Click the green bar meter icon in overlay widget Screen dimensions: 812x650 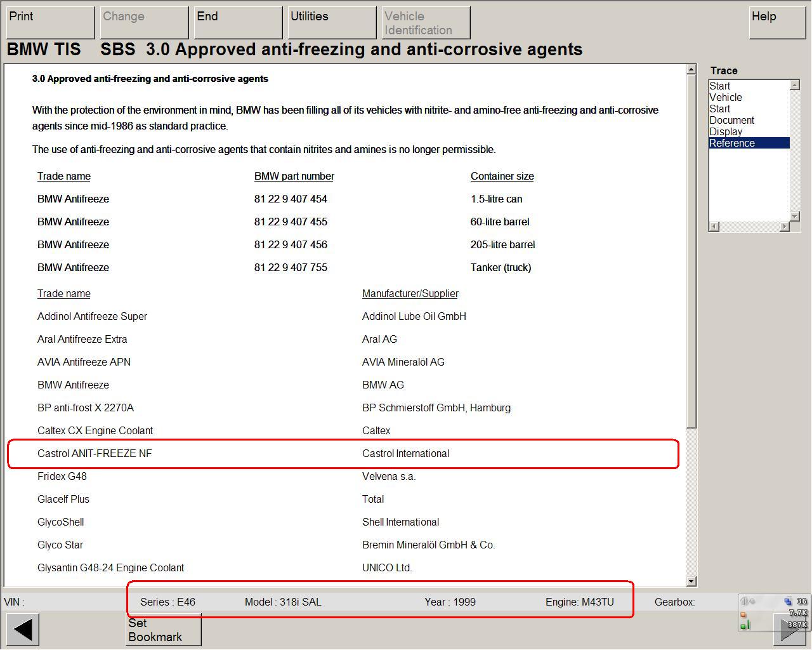(x=745, y=625)
